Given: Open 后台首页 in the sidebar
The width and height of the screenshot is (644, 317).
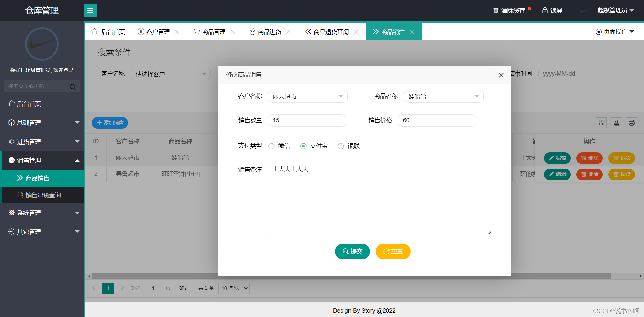Looking at the screenshot, I should point(42,104).
